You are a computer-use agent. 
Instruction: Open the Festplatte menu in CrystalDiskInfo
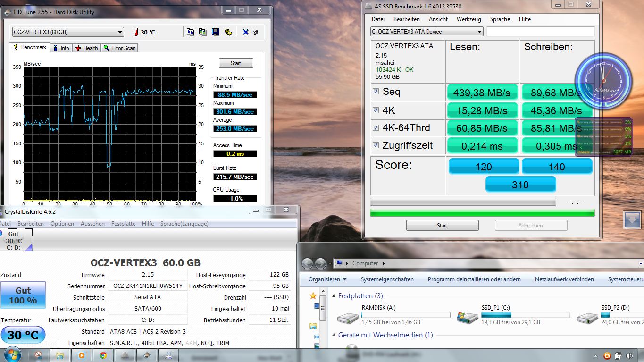pos(123,224)
